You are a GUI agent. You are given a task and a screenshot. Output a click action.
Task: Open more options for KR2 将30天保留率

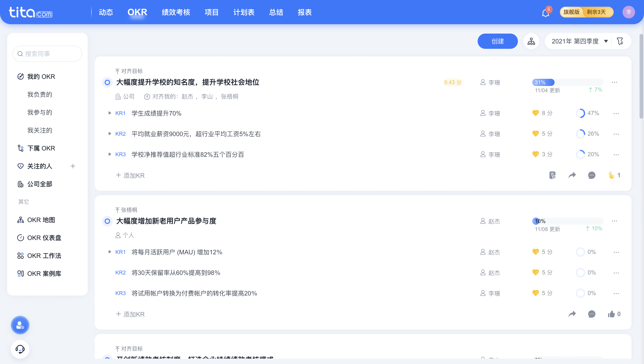[x=616, y=273]
